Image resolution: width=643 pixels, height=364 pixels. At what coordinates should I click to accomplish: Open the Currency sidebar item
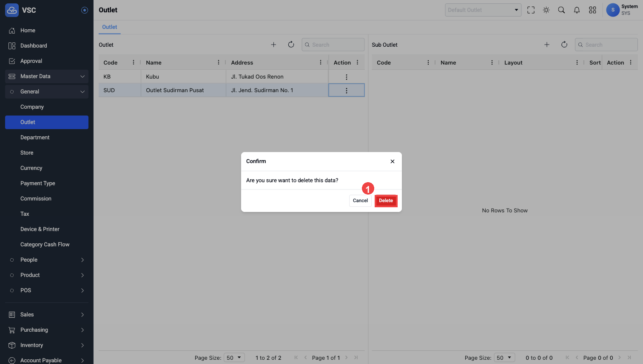click(x=47, y=168)
